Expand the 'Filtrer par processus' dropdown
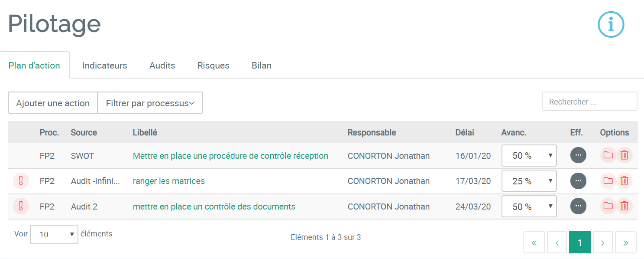644x259 pixels. 150,103
